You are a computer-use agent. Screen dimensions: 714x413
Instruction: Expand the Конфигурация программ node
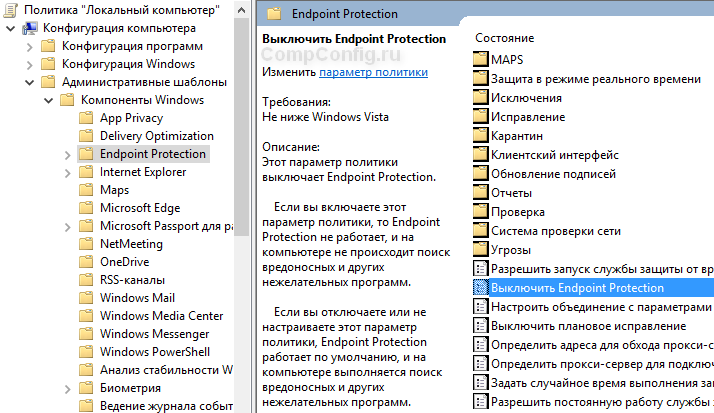coord(29,46)
